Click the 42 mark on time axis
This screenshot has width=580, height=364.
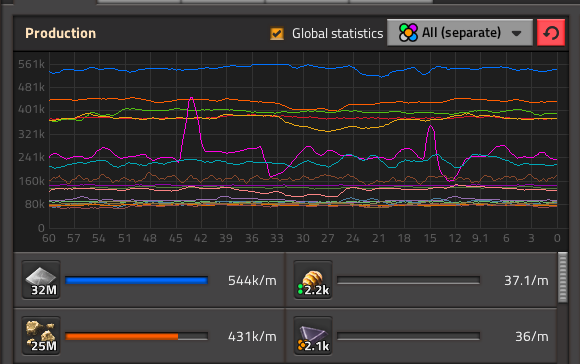(x=201, y=238)
